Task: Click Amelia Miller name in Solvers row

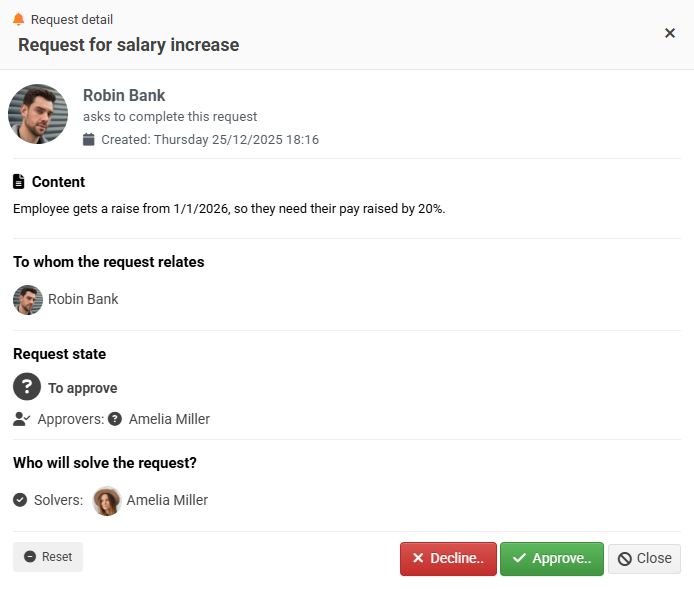Action: (x=167, y=500)
